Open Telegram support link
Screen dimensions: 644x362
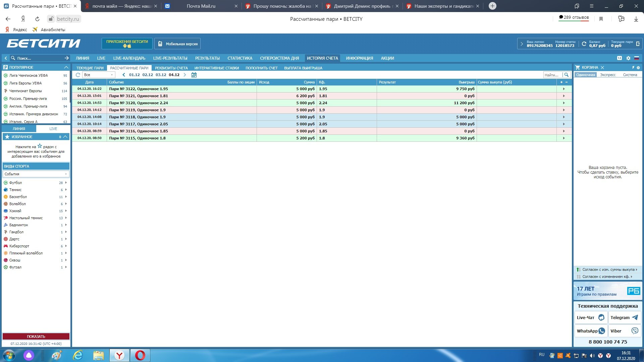pos(624,317)
